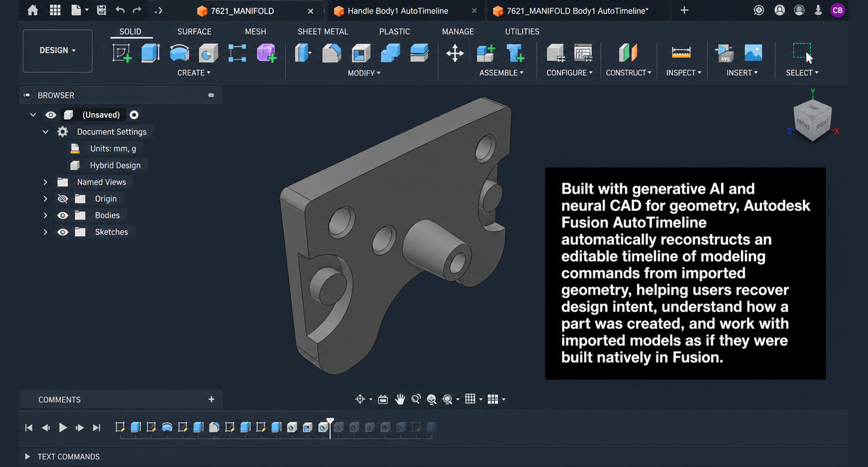Close the 7621_MANIFOLD tab
868x467 pixels.
(x=310, y=11)
